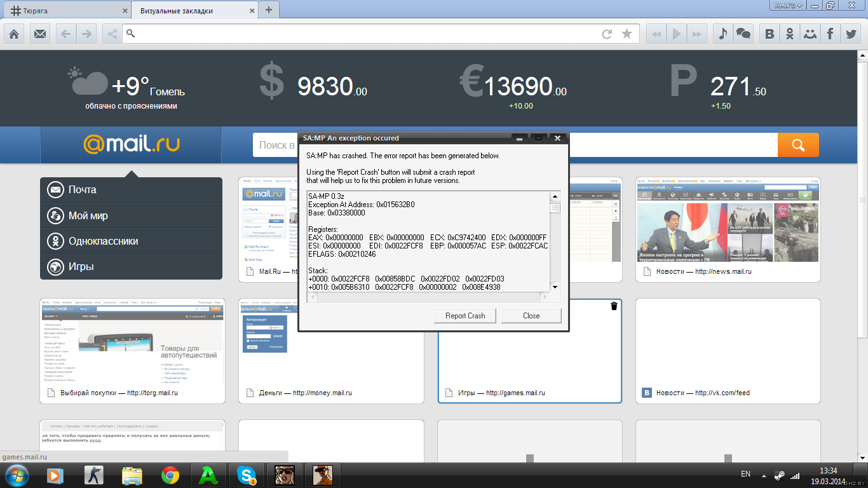This screenshot has height=488, width=868.
Task: Open Skype from the taskbar
Action: click(x=246, y=475)
